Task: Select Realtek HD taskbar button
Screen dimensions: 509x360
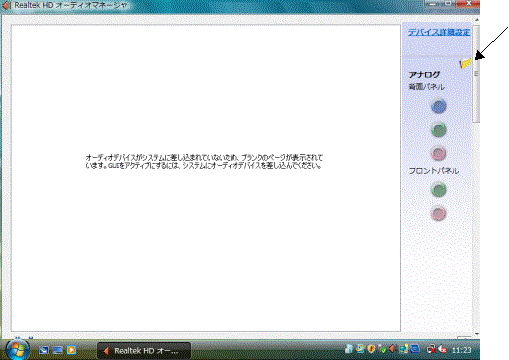Action: (x=144, y=351)
